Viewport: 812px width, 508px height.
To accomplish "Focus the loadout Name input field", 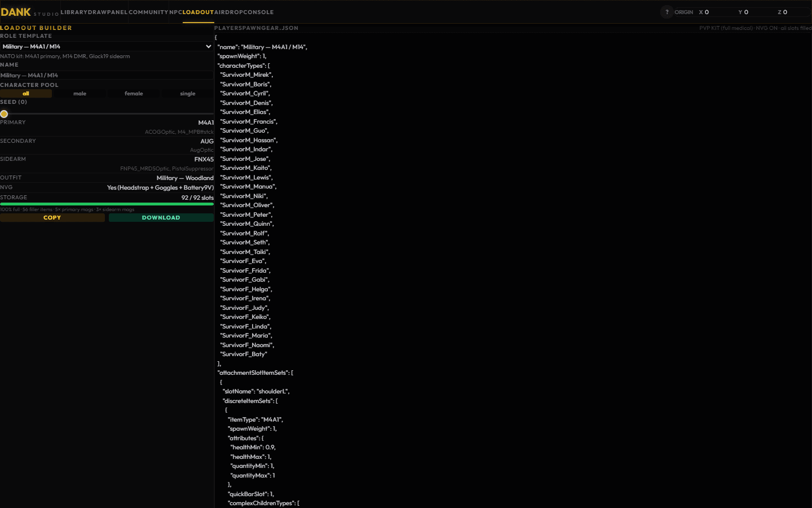I will pyautogui.click(x=107, y=75).
